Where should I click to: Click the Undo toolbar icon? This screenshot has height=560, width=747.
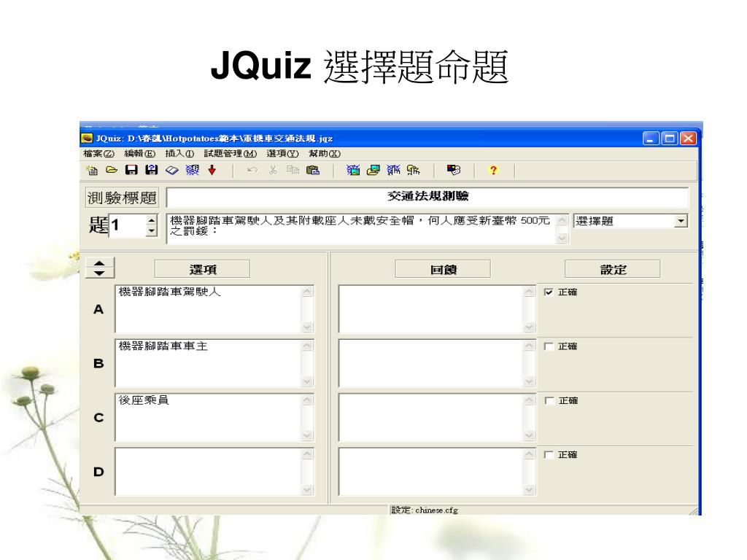[252, 170]
